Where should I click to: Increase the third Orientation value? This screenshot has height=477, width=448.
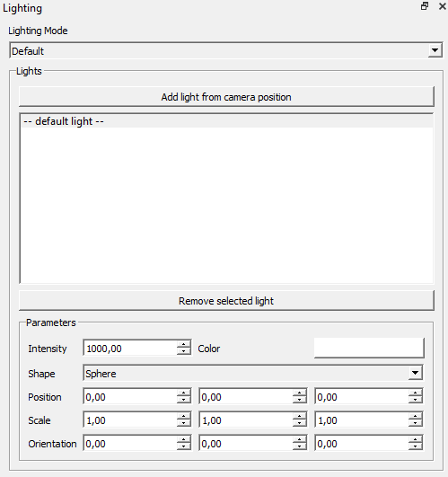[415, 439]
